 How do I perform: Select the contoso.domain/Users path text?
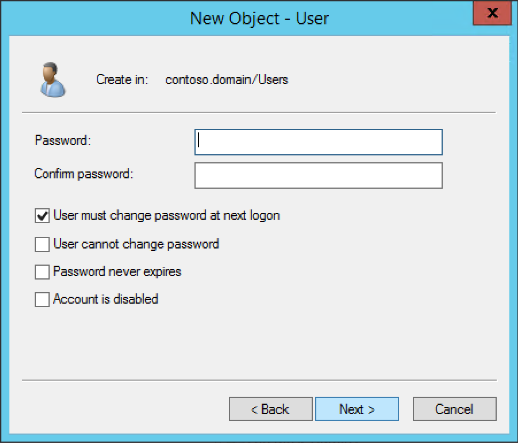tap(227, 80)
